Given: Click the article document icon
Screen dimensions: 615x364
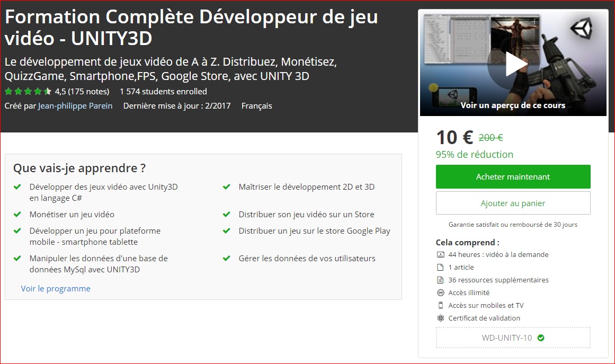Looking at the screenshot, I should [x=441, y=267].
